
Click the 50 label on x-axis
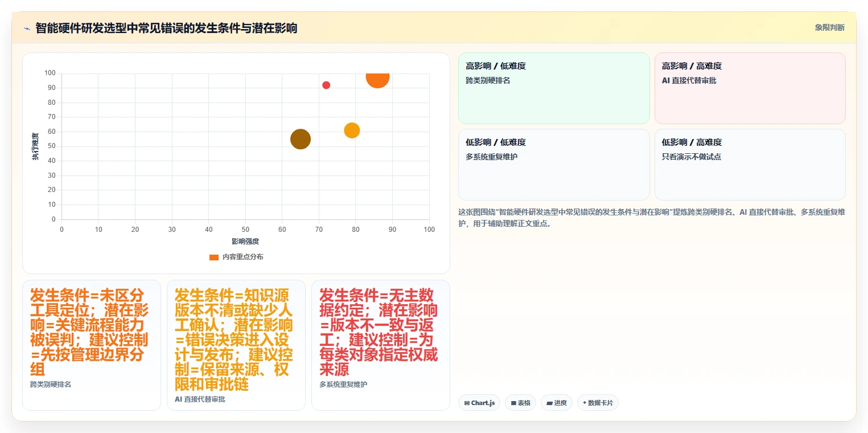pyautogui.click(x=245, y=229)
